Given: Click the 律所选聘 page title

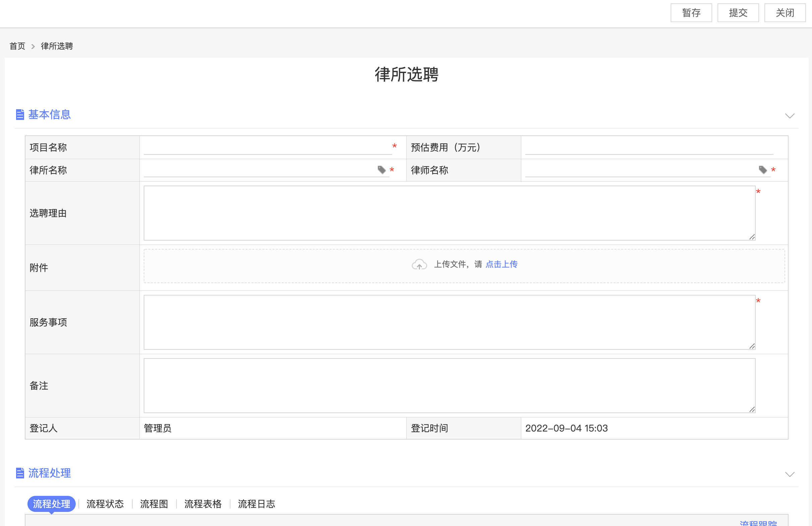Looking at the screenshot, I should 406,74.
